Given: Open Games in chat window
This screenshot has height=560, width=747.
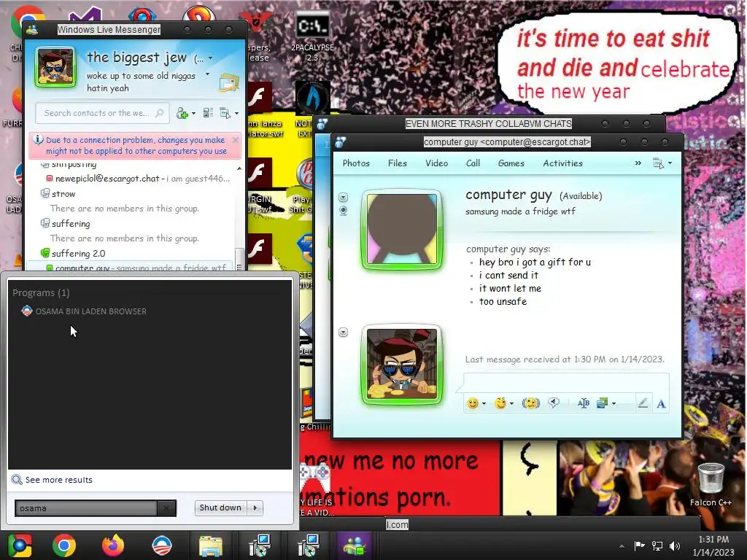Looking at the screenshot, I should (511, 163).
